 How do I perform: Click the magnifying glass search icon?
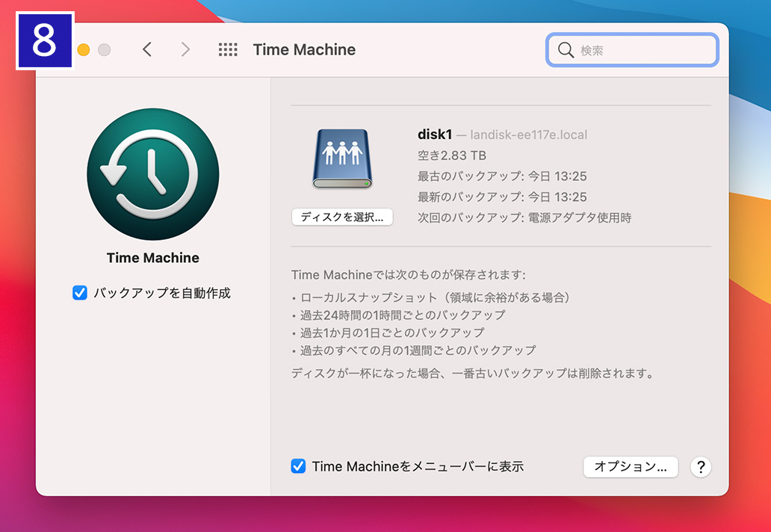coord(566,49)
